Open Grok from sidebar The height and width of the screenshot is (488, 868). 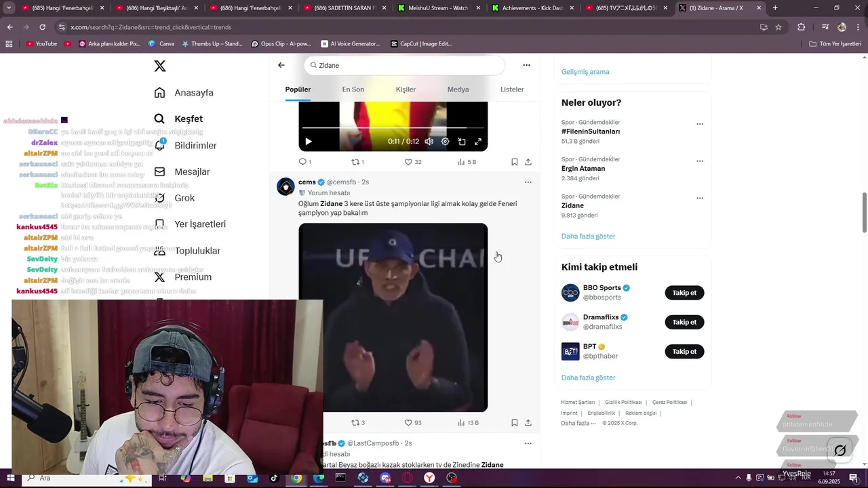tap(174, 198)
